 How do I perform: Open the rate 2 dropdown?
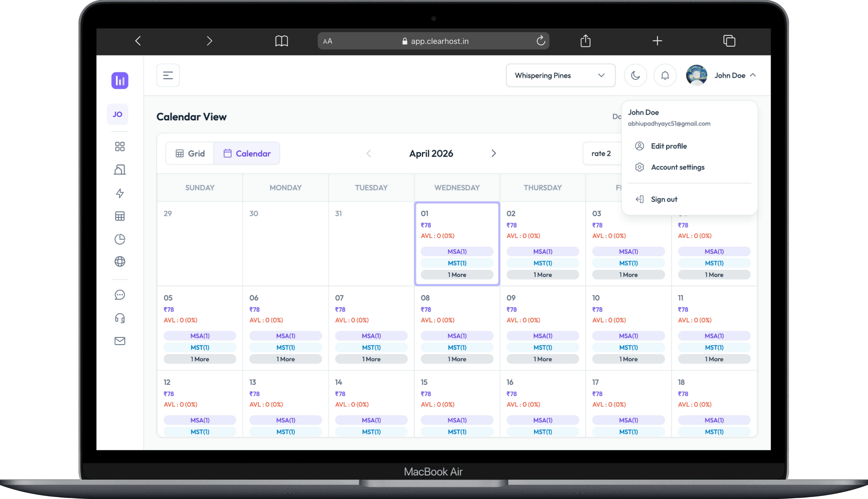point(602,154)
